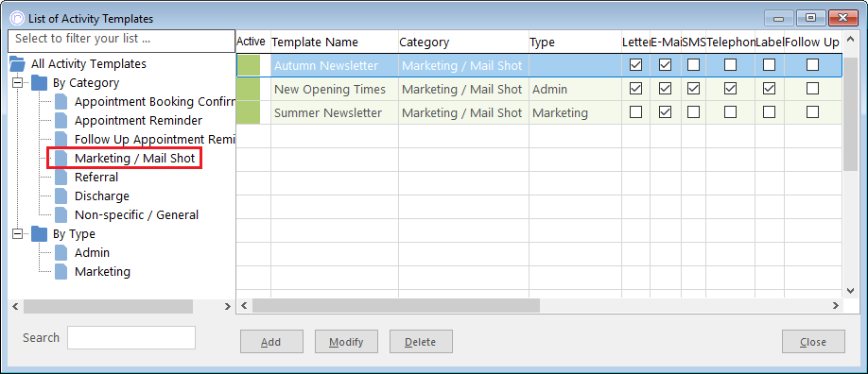This screenshot has height=374, width=868.
Task: Click the Modify button
Action: point(346,342)
